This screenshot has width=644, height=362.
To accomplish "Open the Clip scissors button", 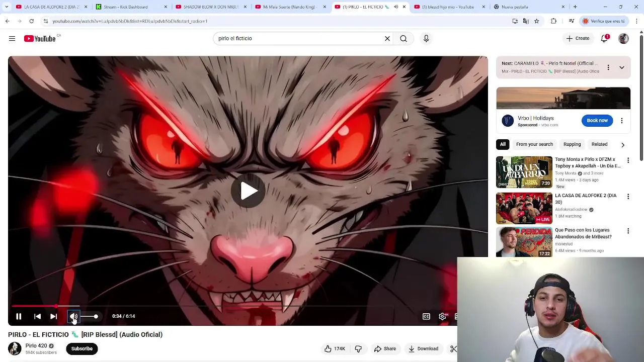I will click(453, 348).
